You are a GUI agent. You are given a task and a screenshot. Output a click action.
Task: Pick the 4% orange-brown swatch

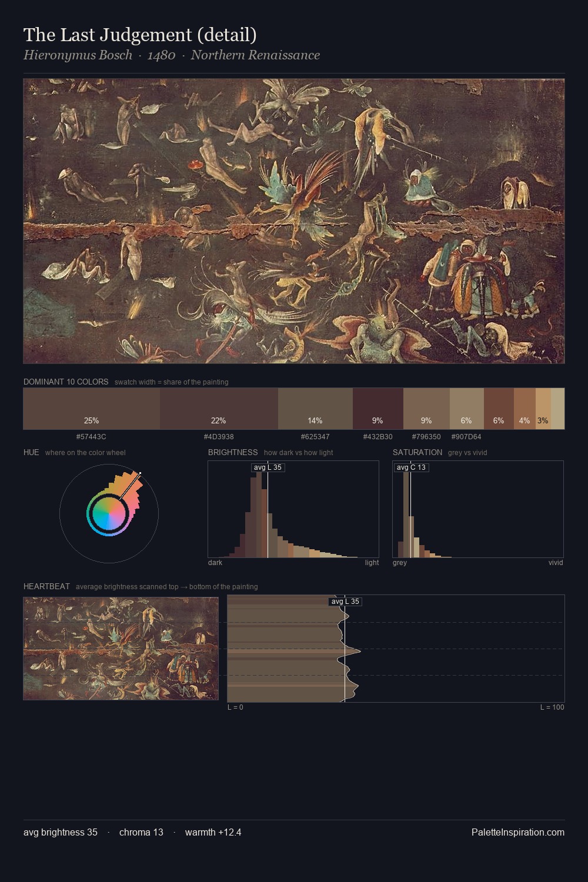(x=524, y=409)
